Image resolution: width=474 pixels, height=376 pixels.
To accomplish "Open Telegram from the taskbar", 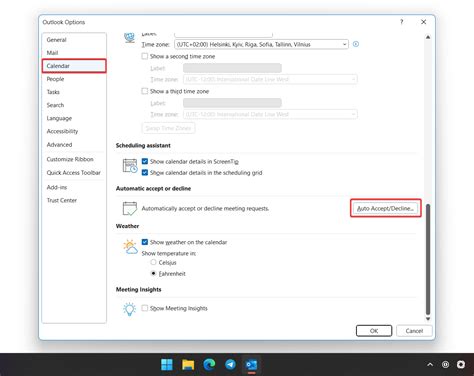I will [230, 365].
